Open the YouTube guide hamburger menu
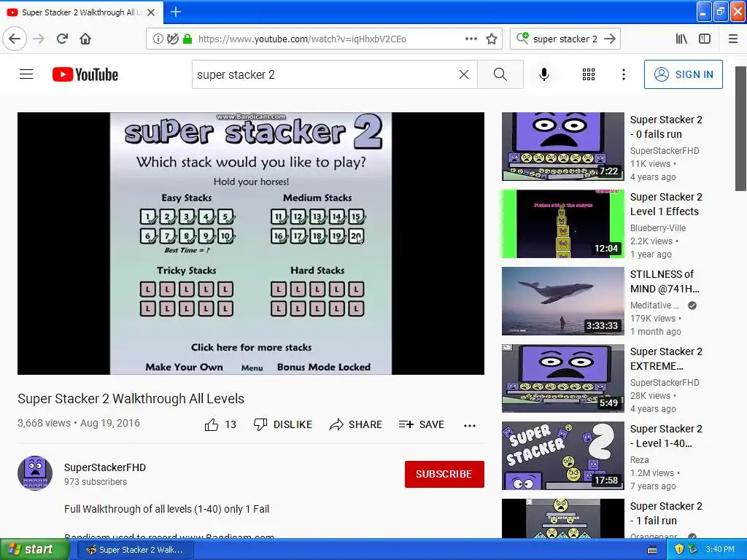 26,74
